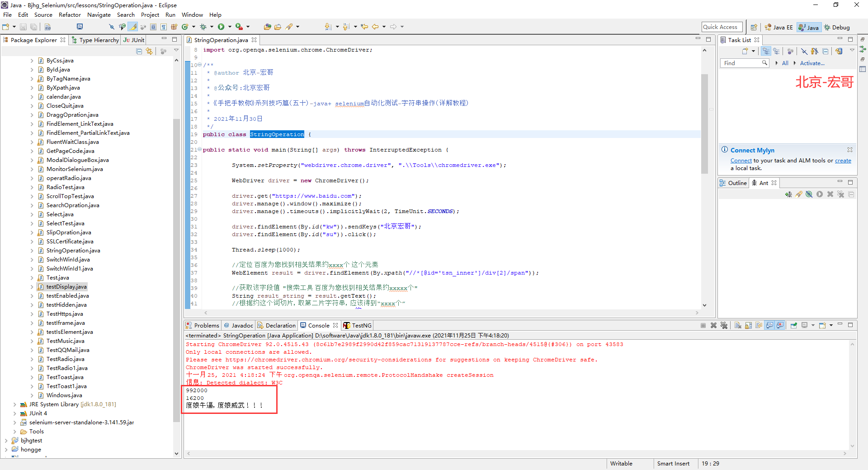This screenshot has height=470, width=868.
Task: Click editor scrollbar down arrow
Action: click(704, 305)
